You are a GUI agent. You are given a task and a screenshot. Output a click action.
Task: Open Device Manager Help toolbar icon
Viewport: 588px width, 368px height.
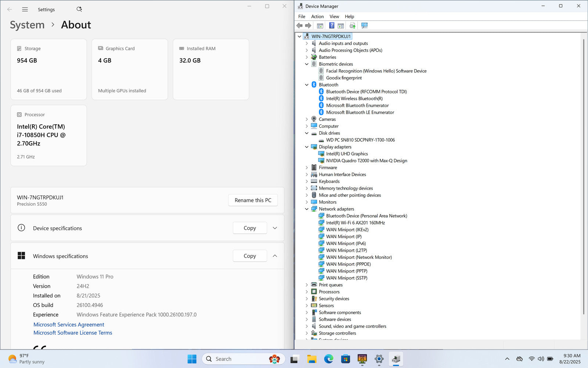coord(331,25)
